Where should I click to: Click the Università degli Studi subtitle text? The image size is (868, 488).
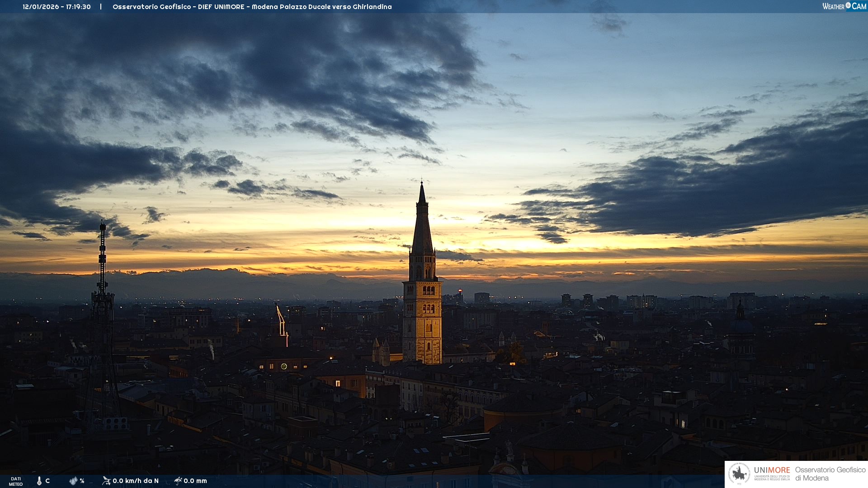(x=772, y=478)
